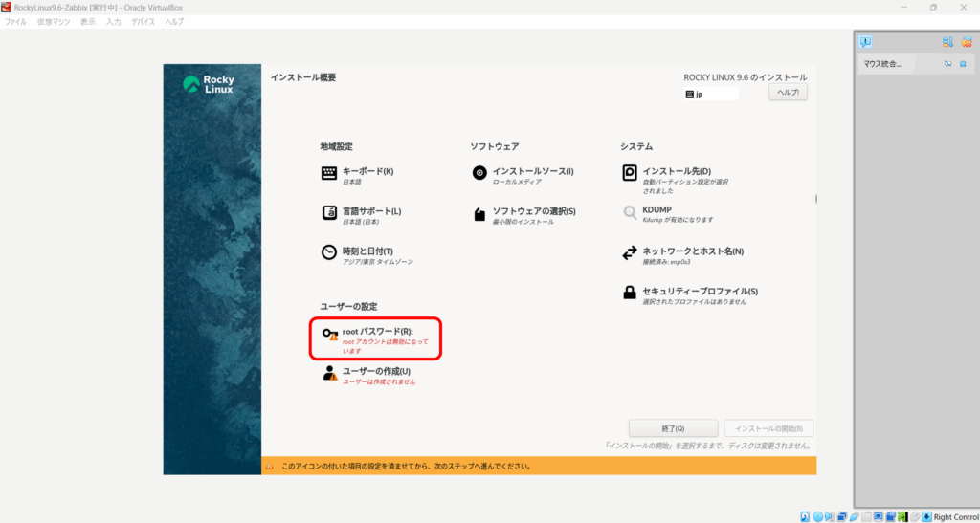
Task: Dismiss the マウス統合 notification with X
Action: pos(963,64)
